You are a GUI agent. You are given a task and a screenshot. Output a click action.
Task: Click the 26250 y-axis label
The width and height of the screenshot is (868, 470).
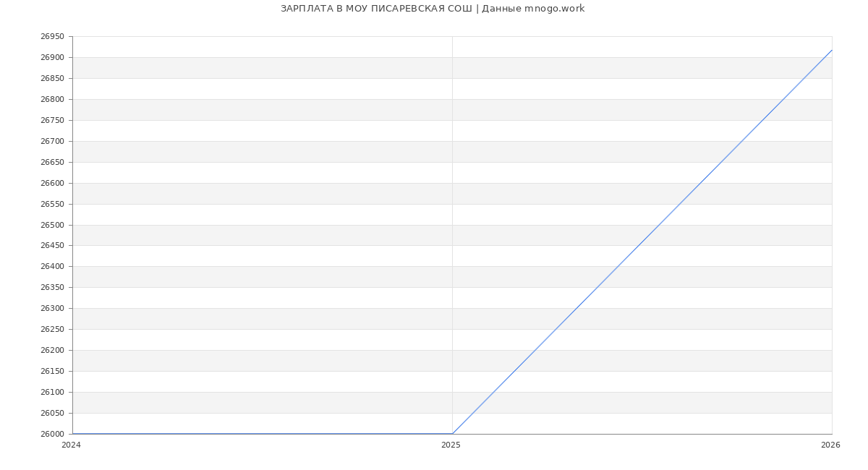tap(52, 330)
